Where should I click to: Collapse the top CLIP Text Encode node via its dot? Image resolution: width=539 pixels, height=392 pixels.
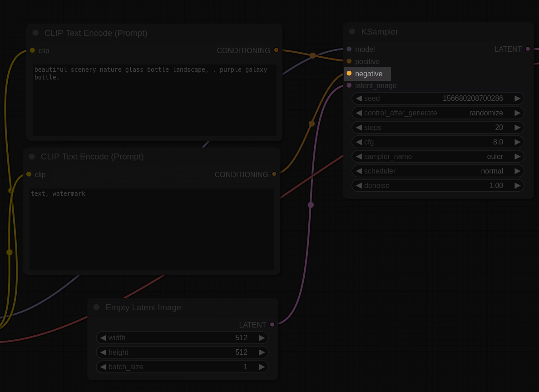pos(35,33)
